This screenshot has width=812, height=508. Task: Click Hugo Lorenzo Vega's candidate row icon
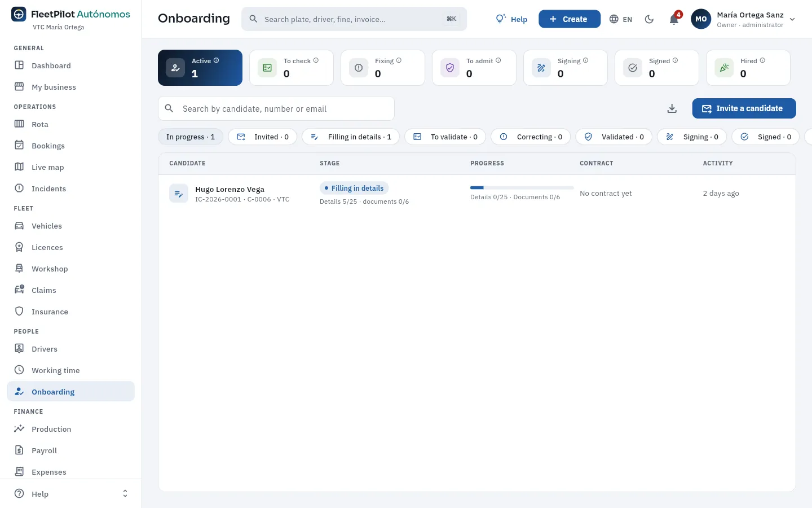(179, 194)
